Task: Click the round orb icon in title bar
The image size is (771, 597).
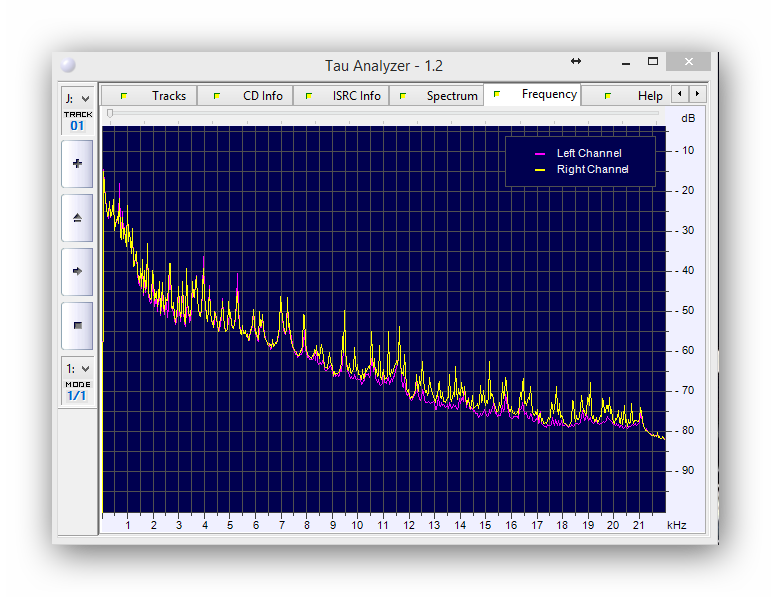Action: click(68, 65)
